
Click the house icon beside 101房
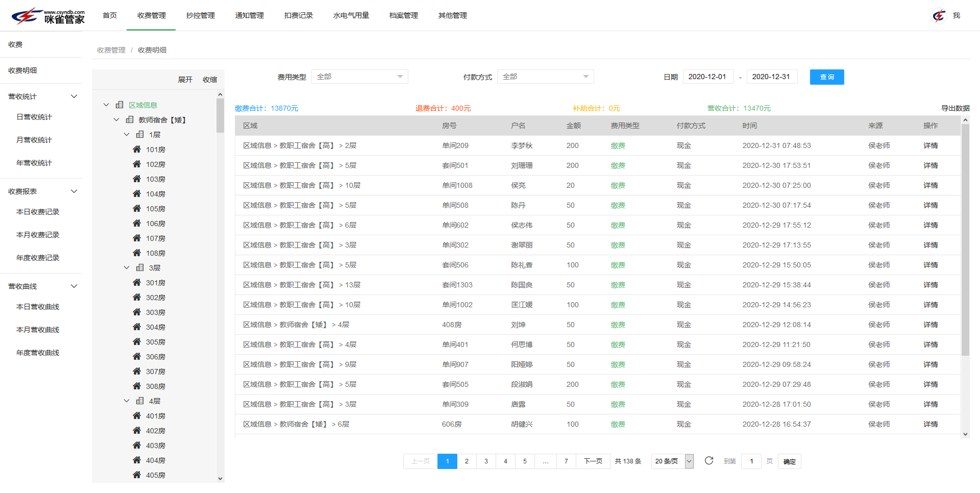[136, 149]
